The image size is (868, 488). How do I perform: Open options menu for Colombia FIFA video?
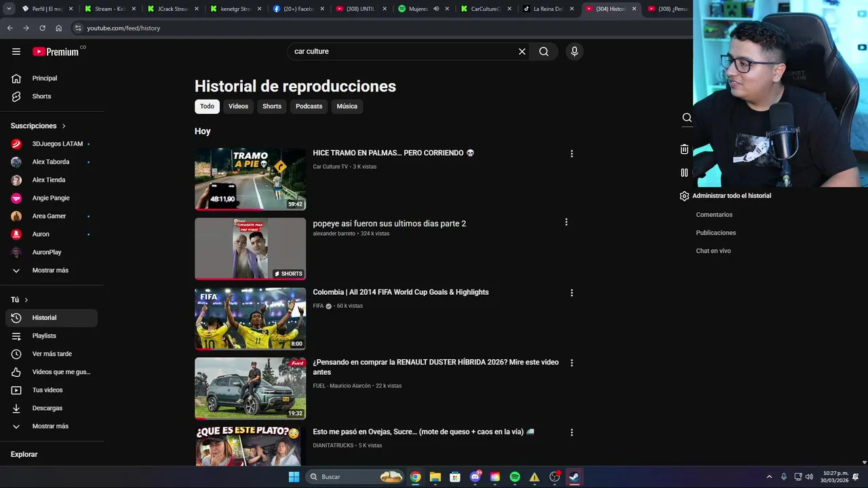tap(572, 293)
